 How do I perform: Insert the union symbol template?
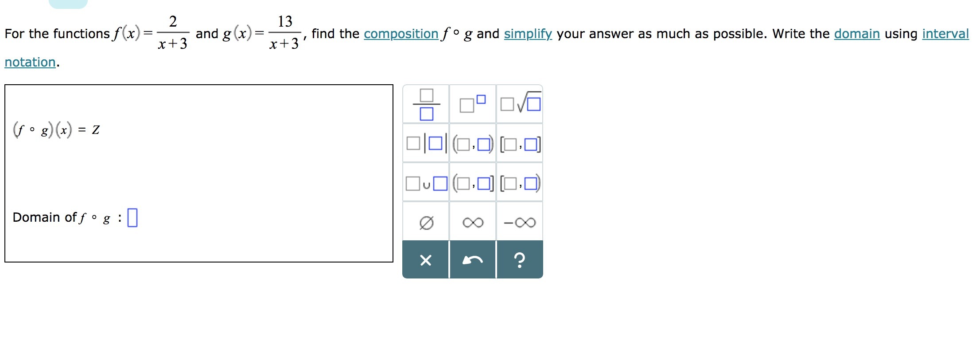click(426, 183)
